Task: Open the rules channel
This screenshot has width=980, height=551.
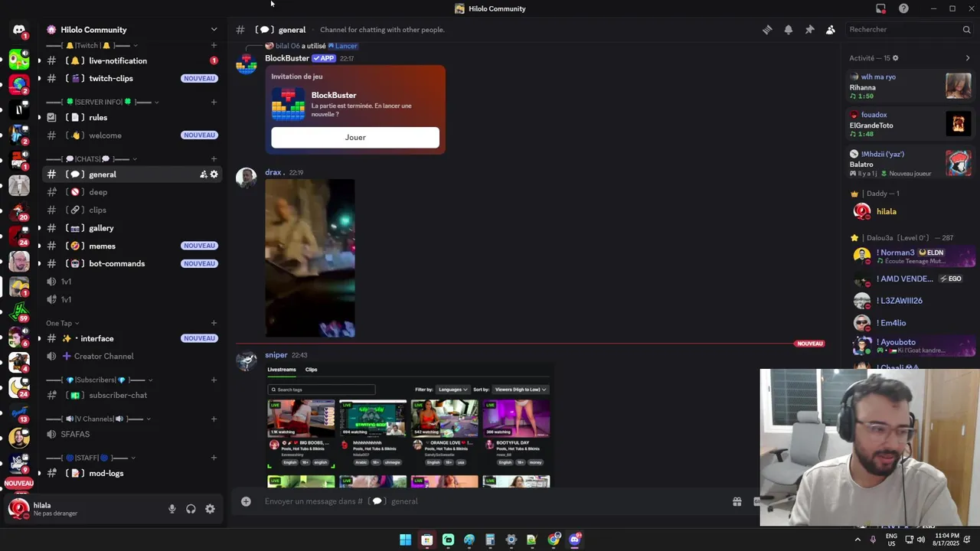Action: [132, 118]
